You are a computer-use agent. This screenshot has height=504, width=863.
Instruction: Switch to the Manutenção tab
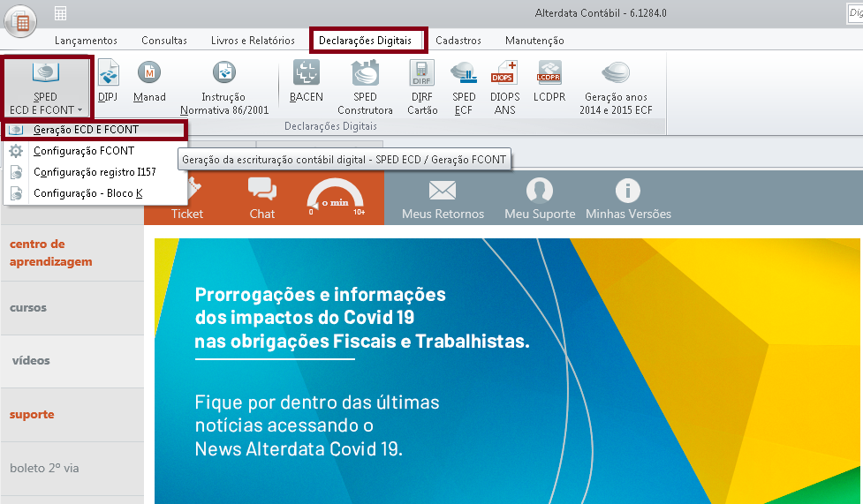pos(534,41)
